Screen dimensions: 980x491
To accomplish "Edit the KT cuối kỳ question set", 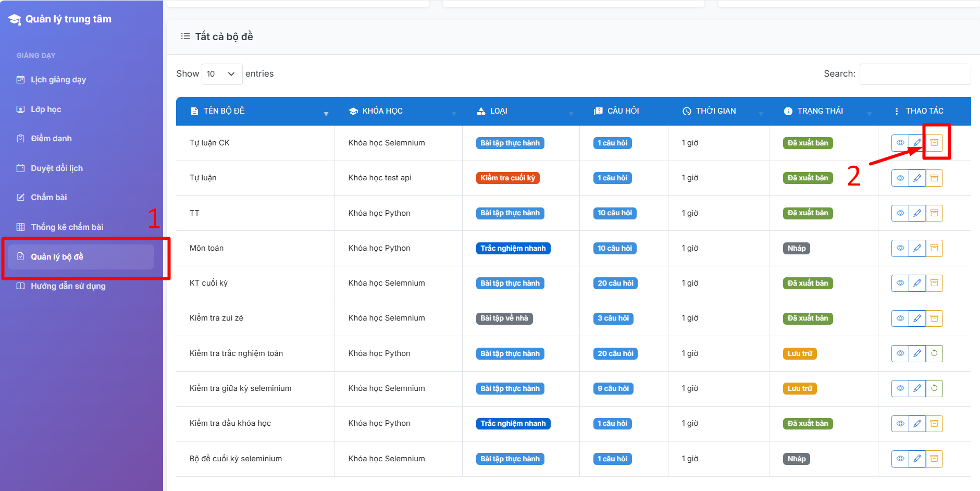I will tap(917, 283).
